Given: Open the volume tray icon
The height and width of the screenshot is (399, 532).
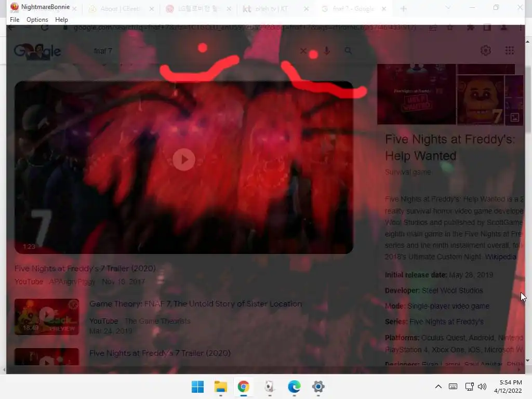Looking at the screenshot, I should pos(482,387).
